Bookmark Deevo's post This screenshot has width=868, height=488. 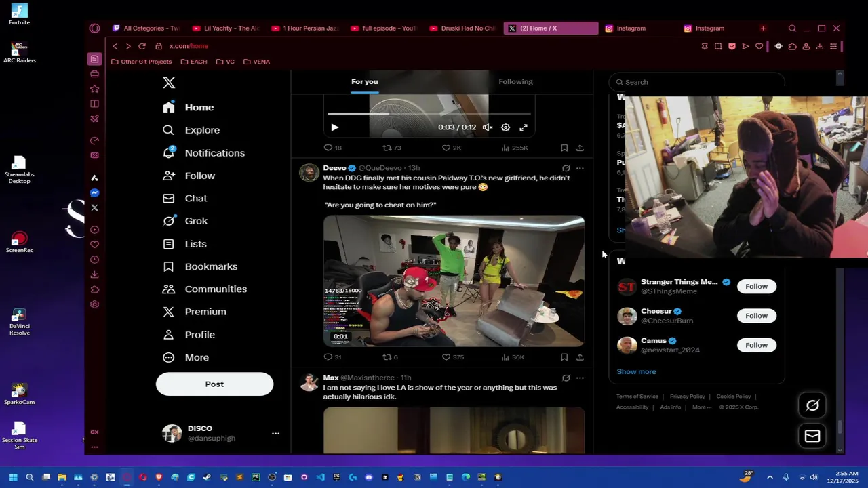tap(564, 357)
